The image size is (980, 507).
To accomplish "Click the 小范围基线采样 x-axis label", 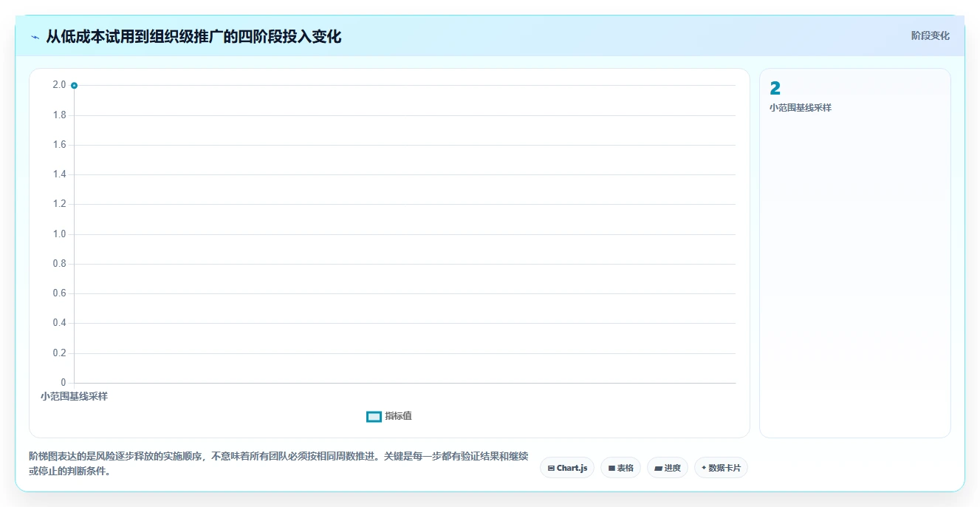I will 74,396.
